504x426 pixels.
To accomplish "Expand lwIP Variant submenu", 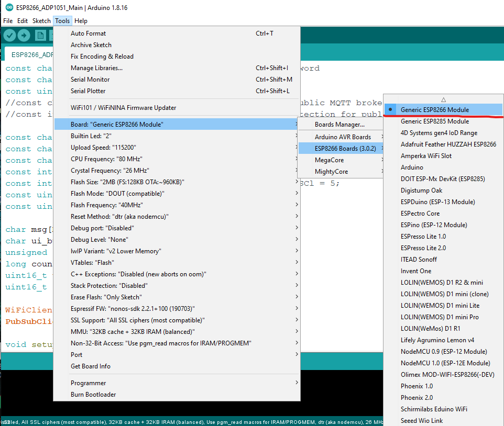I will pyautogui.click(x=178, y=251).
